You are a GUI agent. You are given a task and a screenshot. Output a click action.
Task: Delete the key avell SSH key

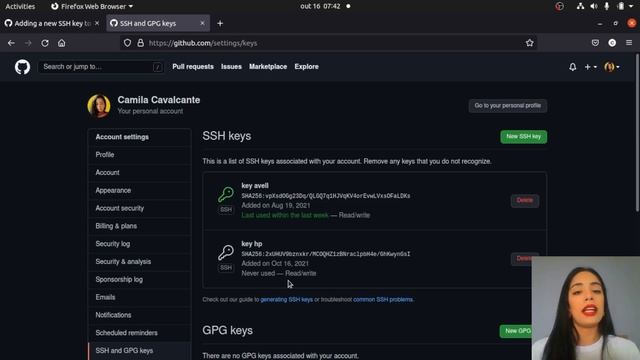coord(524,200)
